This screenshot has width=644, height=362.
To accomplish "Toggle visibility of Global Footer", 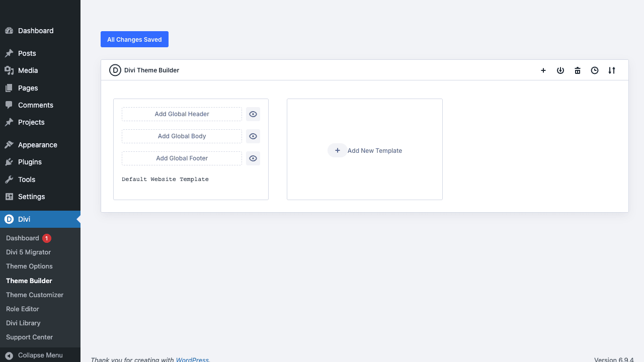I will pos(253,158).
